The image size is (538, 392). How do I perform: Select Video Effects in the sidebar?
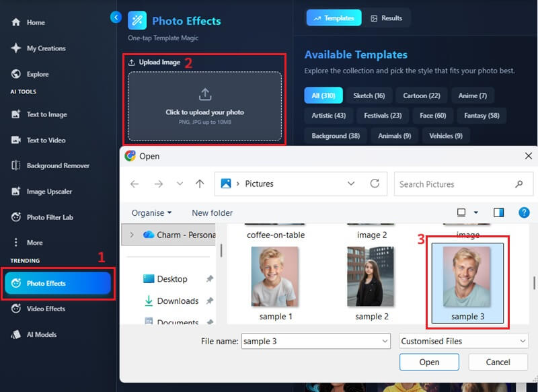(x=46, y=309)
